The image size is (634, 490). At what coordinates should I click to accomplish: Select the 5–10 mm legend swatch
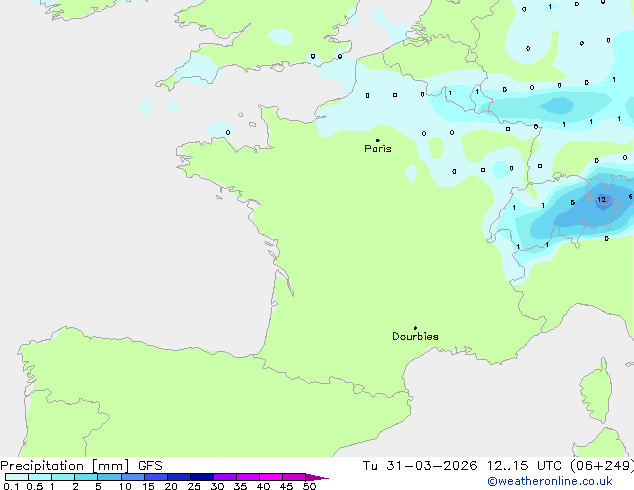click(109, 477)
